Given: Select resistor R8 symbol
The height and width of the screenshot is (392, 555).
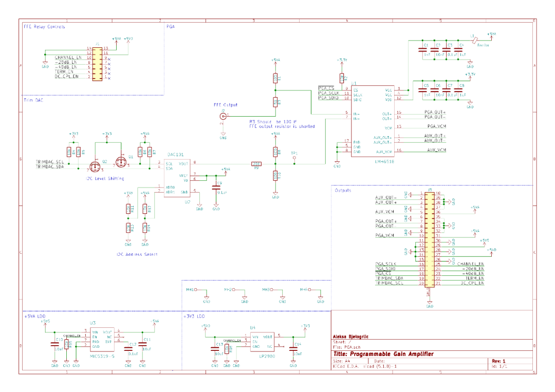Looking at the screenshot, I should [x=275, y=152].
